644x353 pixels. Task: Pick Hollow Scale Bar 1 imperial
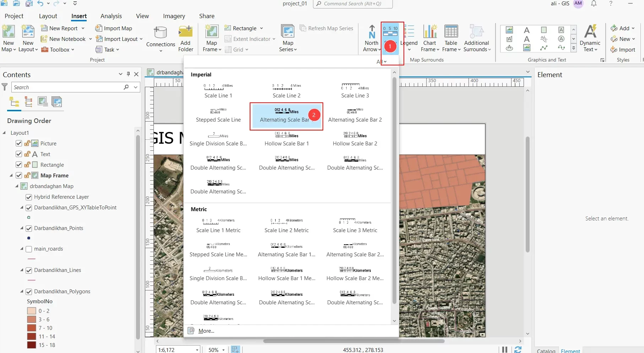point(287,139)
